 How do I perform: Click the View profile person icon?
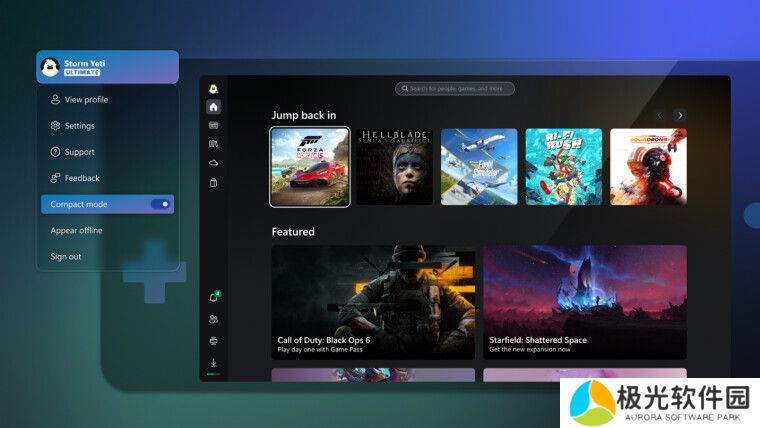click(x=55, y=99)
